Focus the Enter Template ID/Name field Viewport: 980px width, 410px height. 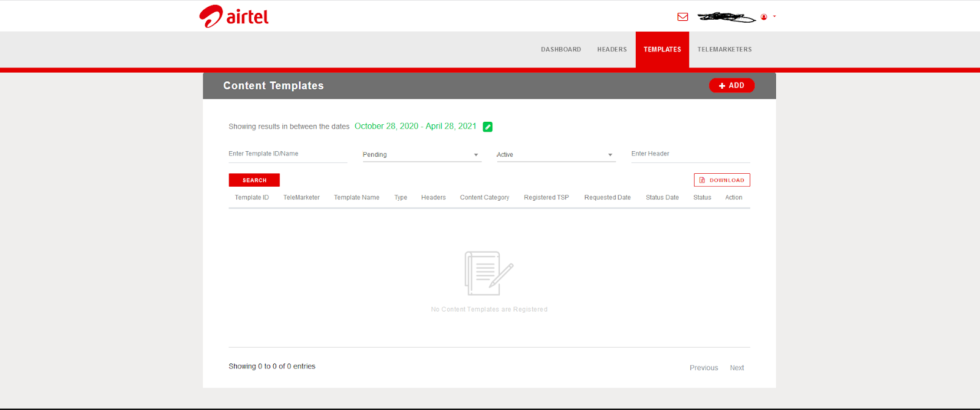click(288, 154)
